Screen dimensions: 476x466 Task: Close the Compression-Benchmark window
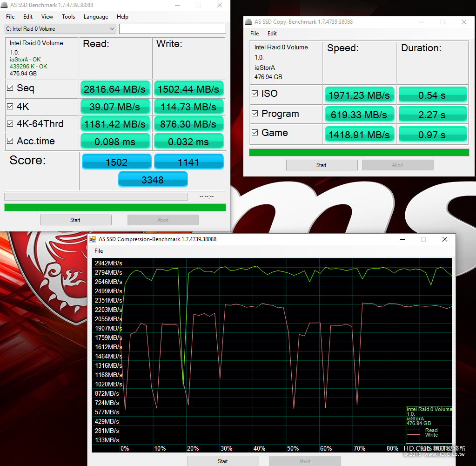coord(445,239)
